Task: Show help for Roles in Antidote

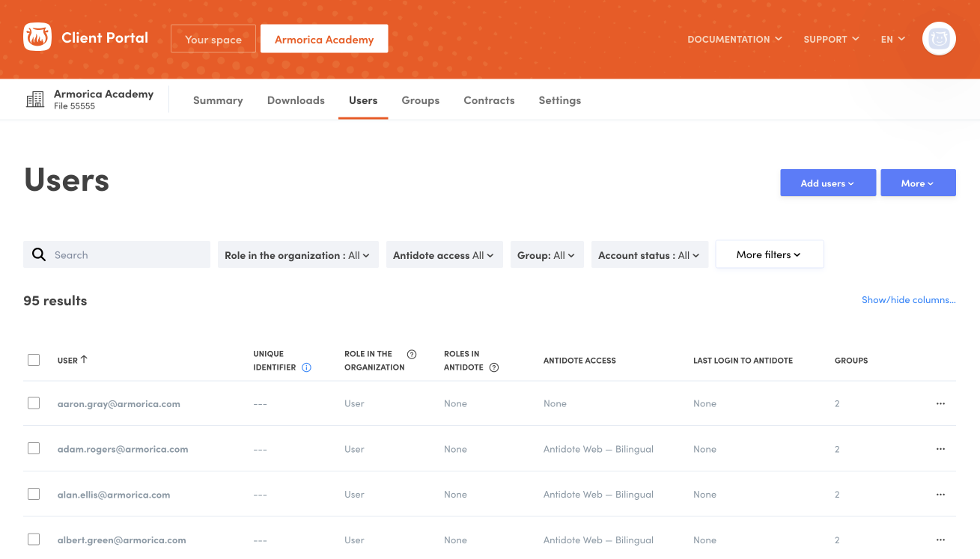Action: click(x=494, y=367)
